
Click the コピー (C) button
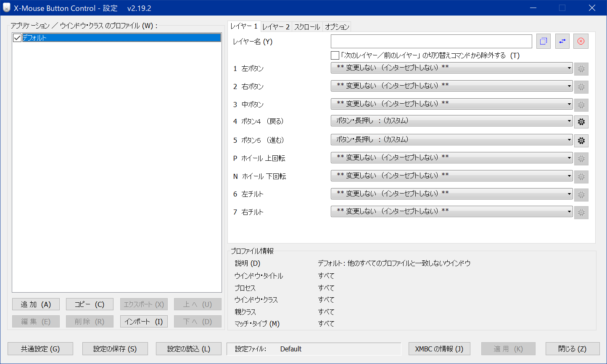coord(90,304)
